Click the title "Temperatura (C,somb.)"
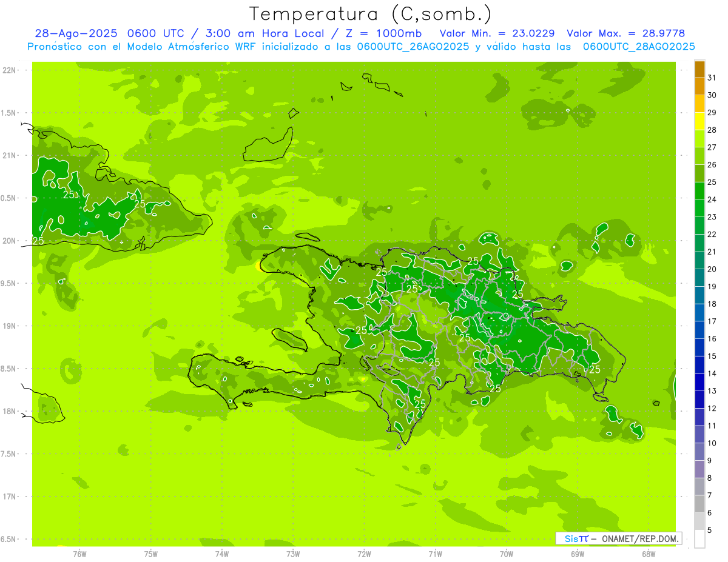728x562 pixels. click(370, 14)
